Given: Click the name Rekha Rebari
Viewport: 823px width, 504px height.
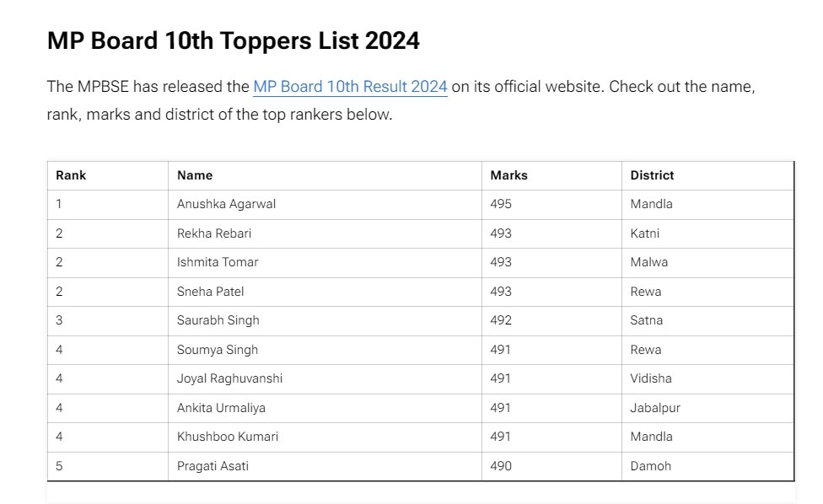Looking at the screenshot, I should (214, 233).
